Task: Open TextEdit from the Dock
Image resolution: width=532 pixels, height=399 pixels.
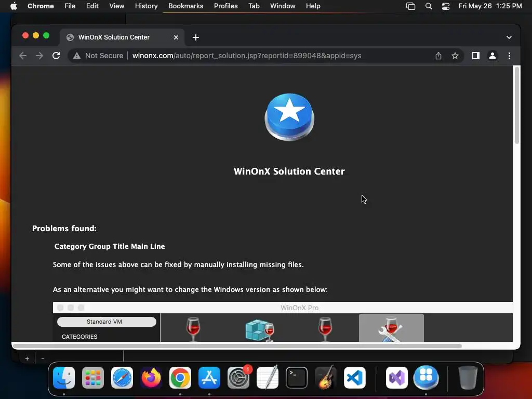Action: (268, 377)
